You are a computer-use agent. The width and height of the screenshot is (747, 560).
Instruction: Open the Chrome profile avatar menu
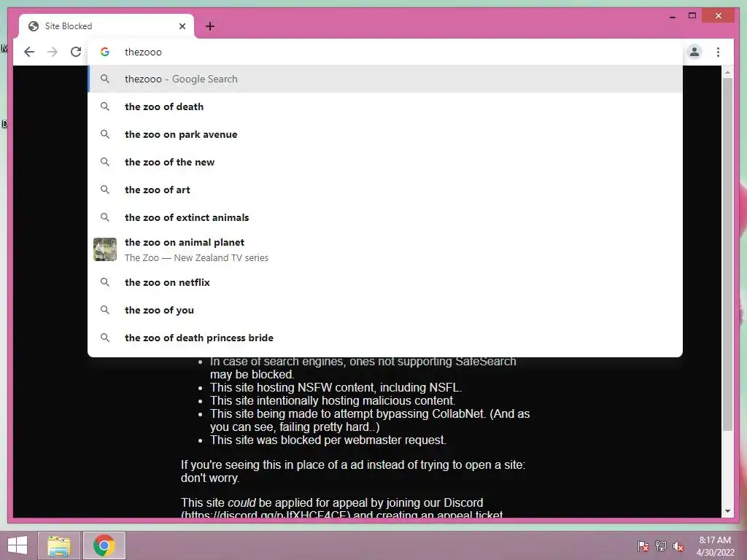tap(694, 52)
